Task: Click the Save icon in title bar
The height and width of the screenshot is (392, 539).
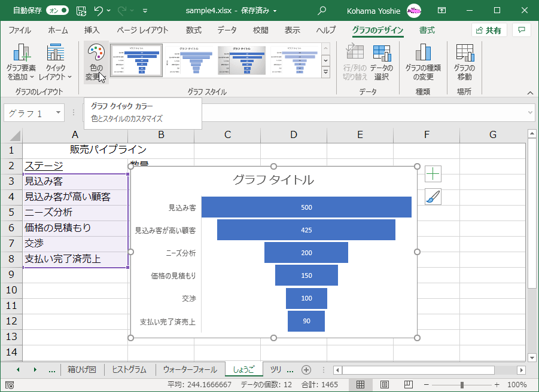Action: (81, 11)
